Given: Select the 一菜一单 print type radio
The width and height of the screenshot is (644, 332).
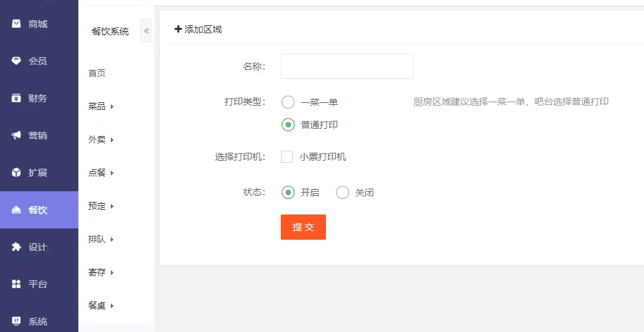Looking at the screenshot, I should 288,102.
